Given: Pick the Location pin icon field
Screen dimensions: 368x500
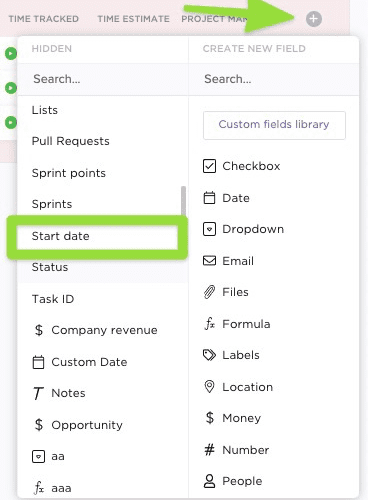Looking at the screenshot, I should (209, 387).
